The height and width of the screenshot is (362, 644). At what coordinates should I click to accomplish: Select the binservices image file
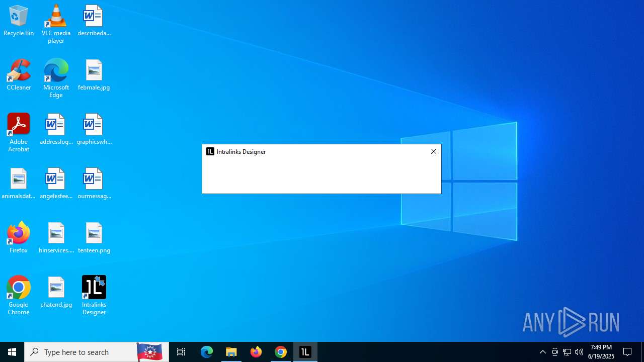click(x=56, y=238)
